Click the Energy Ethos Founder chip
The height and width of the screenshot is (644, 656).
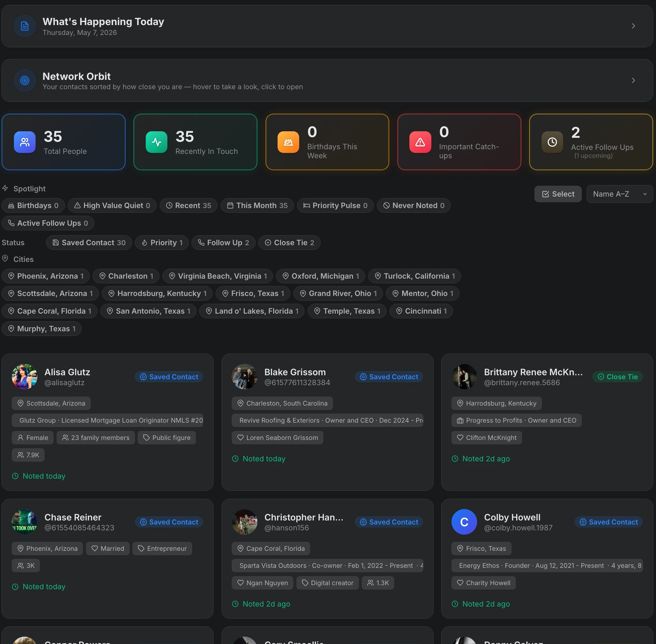point(547,566)
